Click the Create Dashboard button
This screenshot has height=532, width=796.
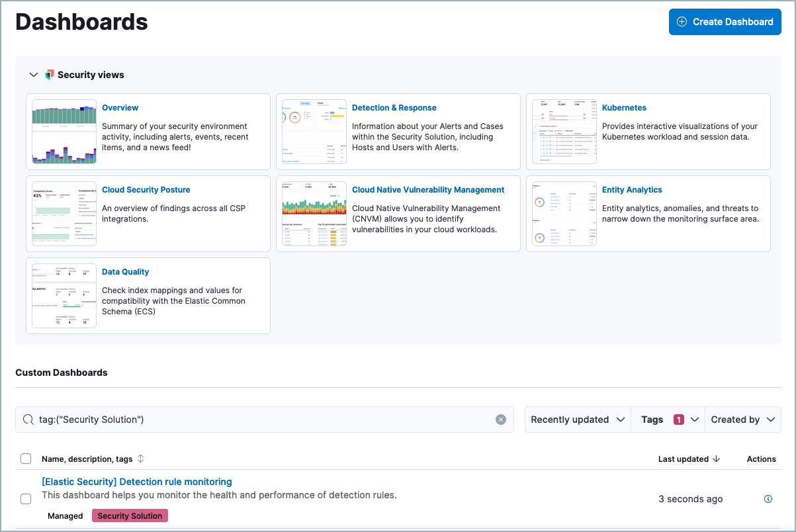click(725, 22)
